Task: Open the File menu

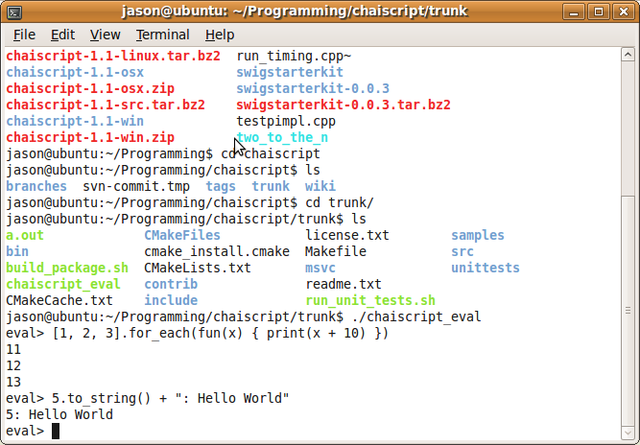Action: pyautogui.click(x=24, y=35)
